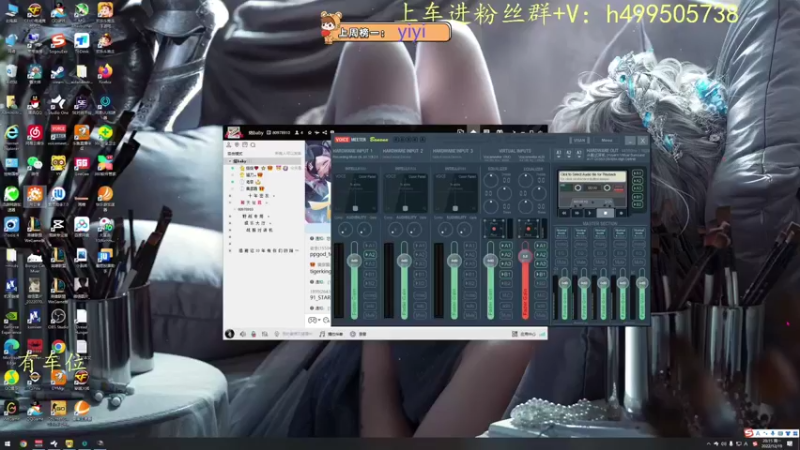Viewport: 800px width, 450px height.
Task: Click the first virtual input pan box
Action: coord(494,229)
